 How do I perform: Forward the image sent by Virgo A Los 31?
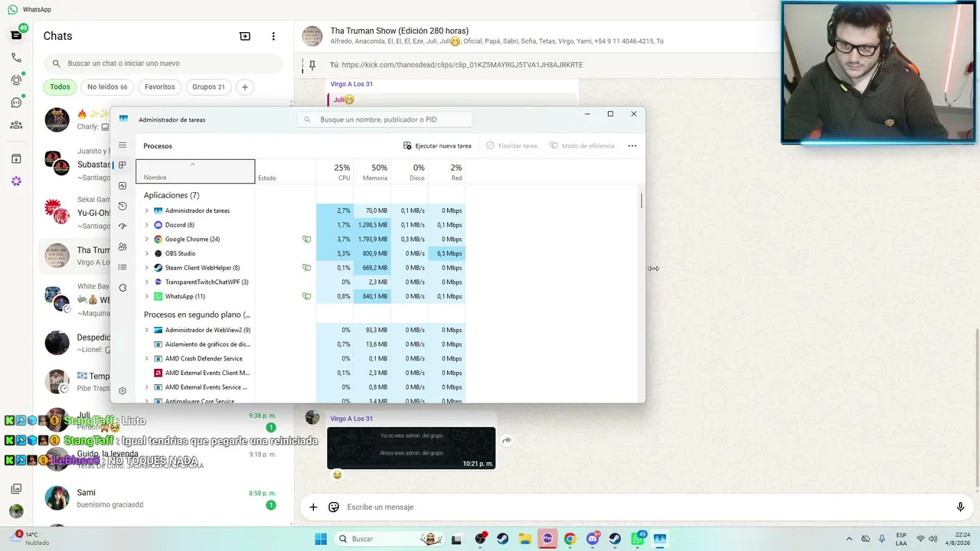click(x=507, y=440)
